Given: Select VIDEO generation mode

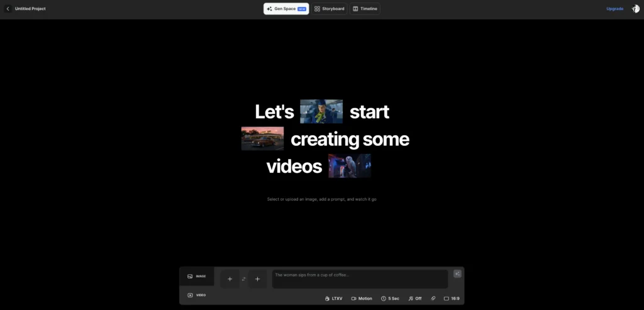Looking at the screenshot, I should tap(196, 295).
